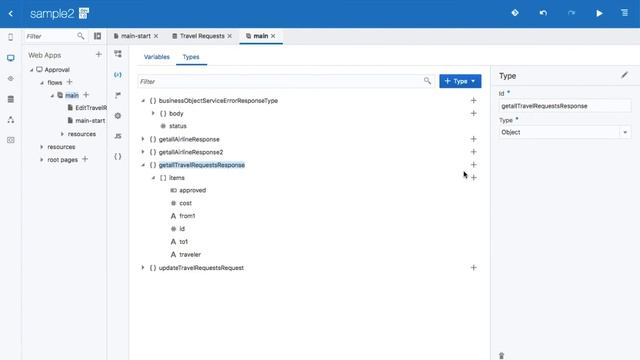Add field to body object

pyautogui.click(x=473, y=113)
